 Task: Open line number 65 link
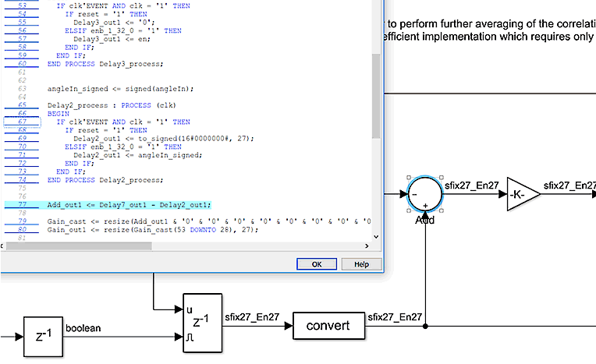(22, 104)
